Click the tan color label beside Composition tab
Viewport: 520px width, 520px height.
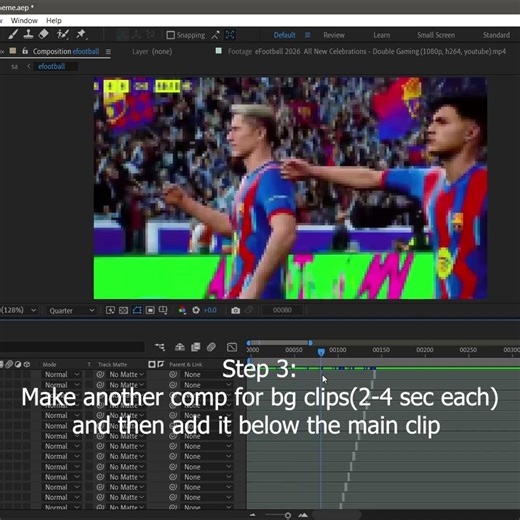pyautogui.click(x=13, y=51)
